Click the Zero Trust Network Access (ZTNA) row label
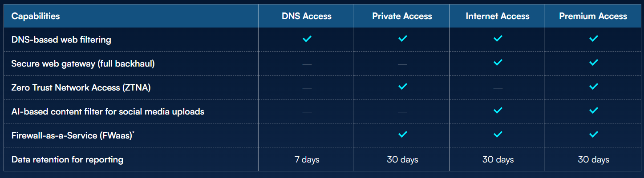 (81, 87)
